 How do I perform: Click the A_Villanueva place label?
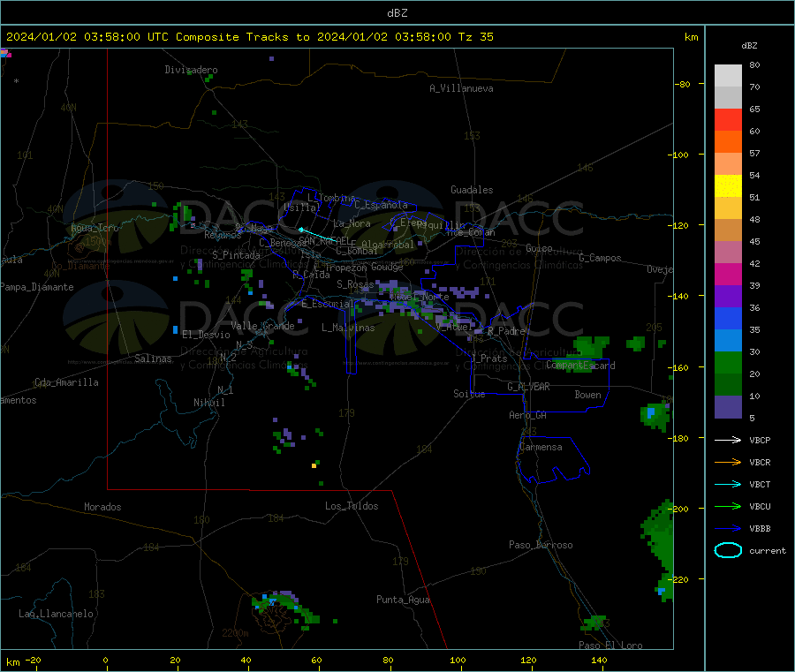pyautogui.click(x=461, y=88)
